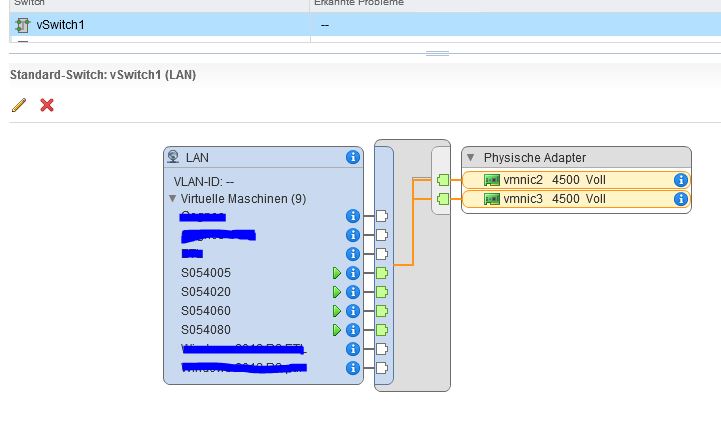
Task: Click the green uplink port for vmnic2
Action: tap(443, 180)
